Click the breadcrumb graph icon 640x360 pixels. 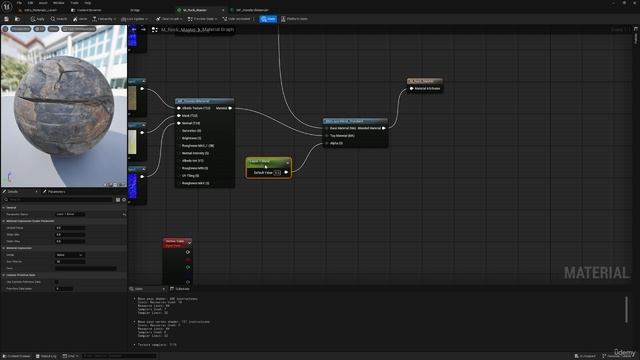coord(155,29)
